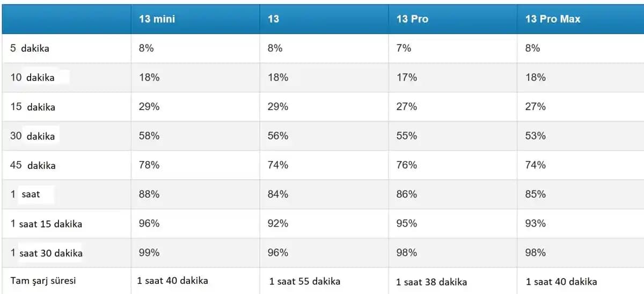Select the 30 dakika row label
Screen dimensions: 644x294
32,136
